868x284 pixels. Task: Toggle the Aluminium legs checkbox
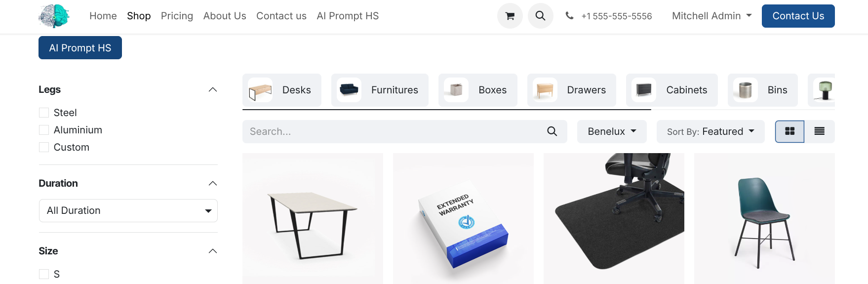click(44, 130)
